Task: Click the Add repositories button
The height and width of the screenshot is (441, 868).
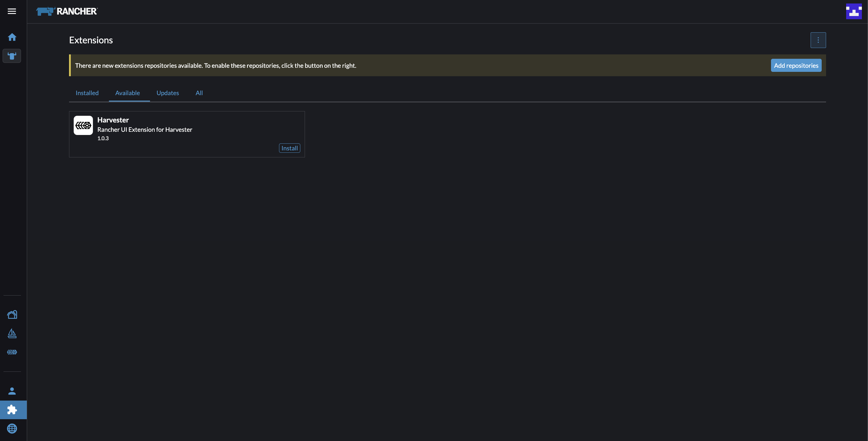Action: coord(796,65)
